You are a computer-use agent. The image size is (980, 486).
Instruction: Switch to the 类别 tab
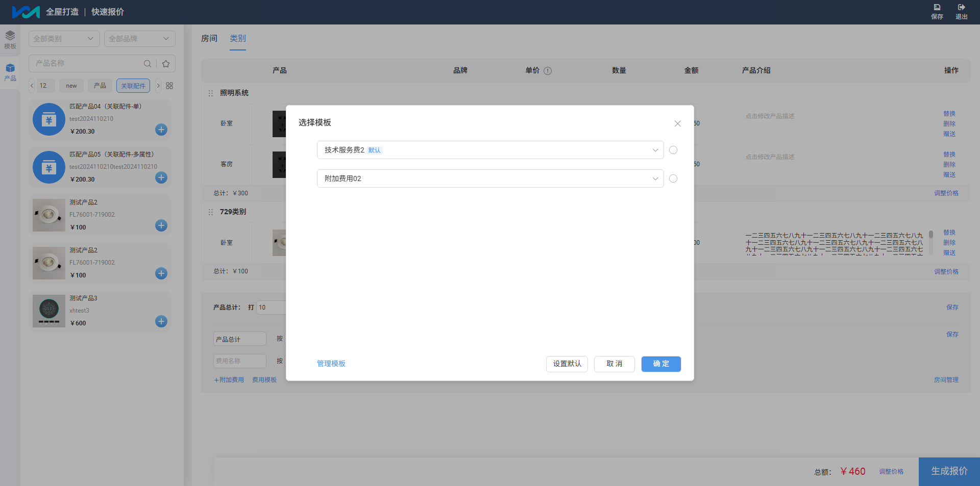click(x=238, y=38)
